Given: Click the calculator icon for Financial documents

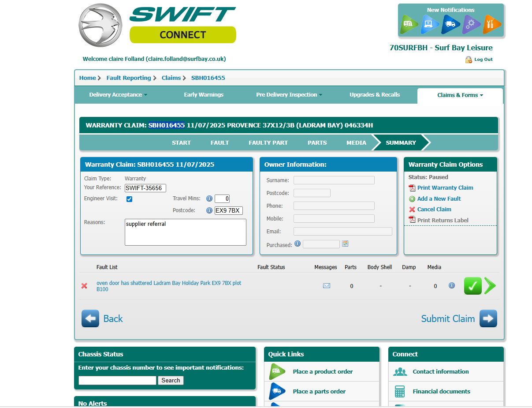Looking at the screenshot, I should 400,391.
